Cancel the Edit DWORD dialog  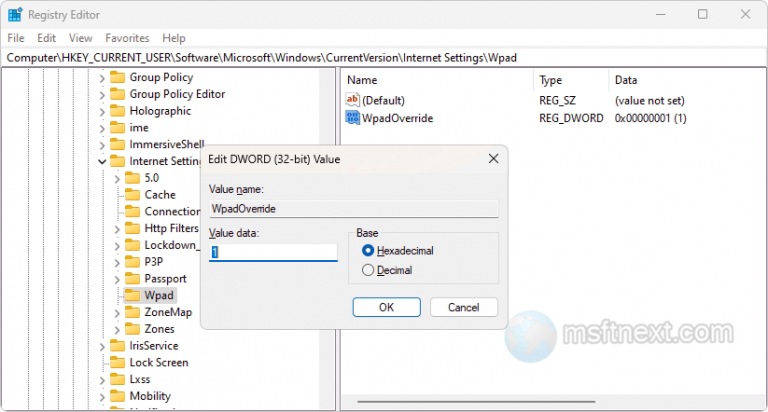(x=463, y=307)
